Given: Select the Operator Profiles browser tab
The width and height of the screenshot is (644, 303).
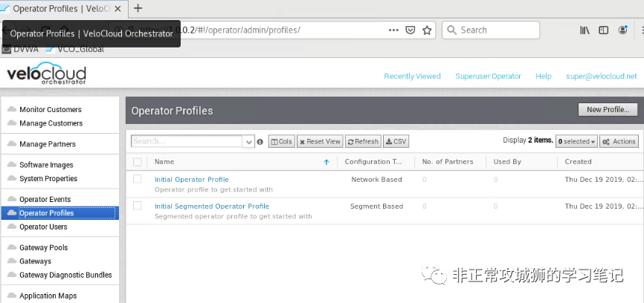Looking at the screenshot, I should [x=62, y=8].
